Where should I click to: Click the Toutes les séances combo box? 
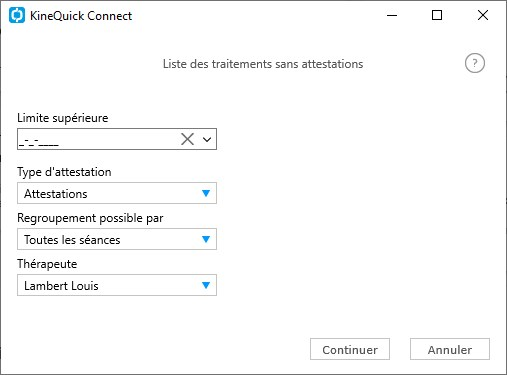117,239
